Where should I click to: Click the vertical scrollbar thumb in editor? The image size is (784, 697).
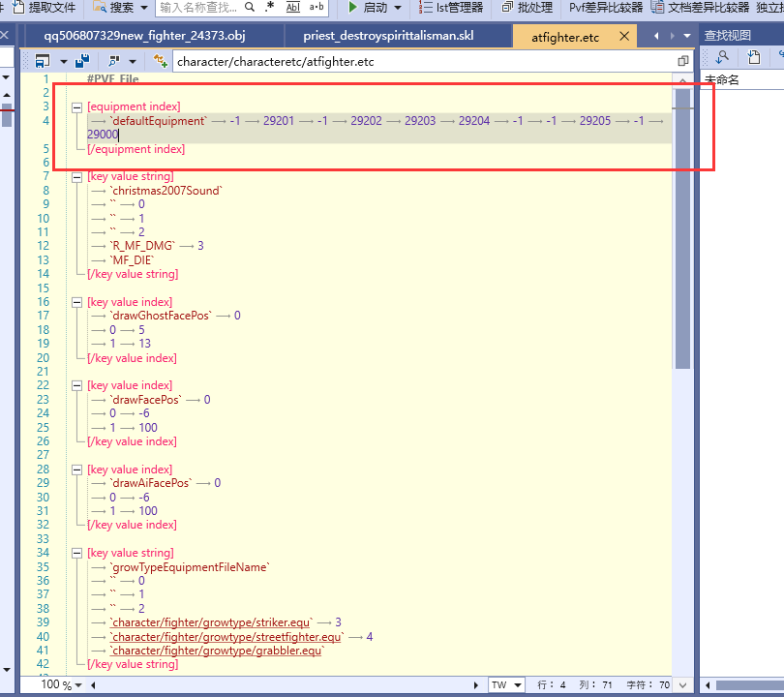[x=682, y=228]
